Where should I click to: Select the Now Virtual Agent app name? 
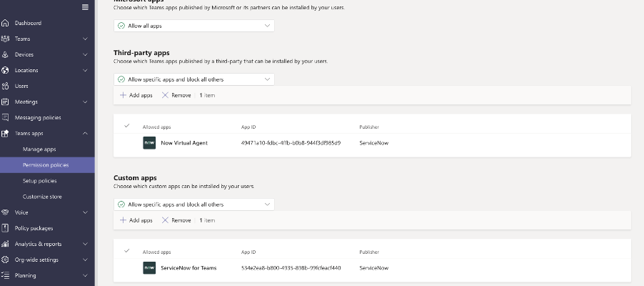184,143
